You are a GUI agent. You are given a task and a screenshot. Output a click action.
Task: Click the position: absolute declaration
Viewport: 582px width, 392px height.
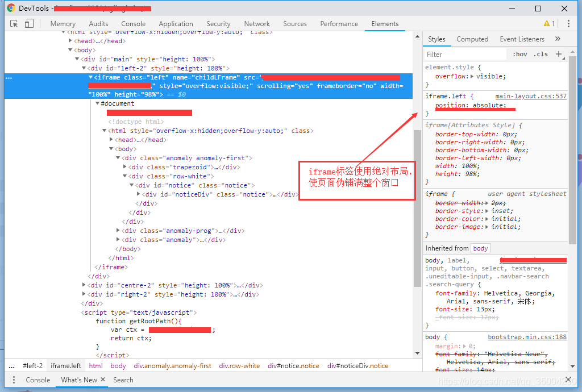(471, 105)
